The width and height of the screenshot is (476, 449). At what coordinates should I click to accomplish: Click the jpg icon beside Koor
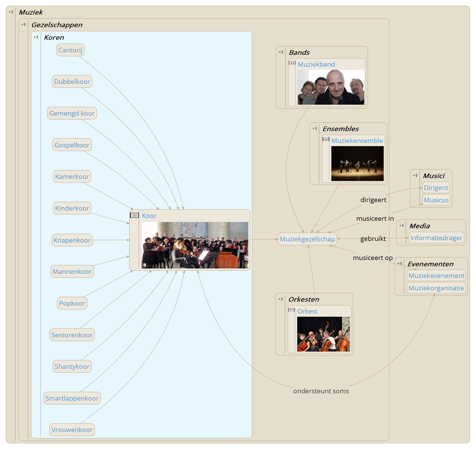[134, 215]
